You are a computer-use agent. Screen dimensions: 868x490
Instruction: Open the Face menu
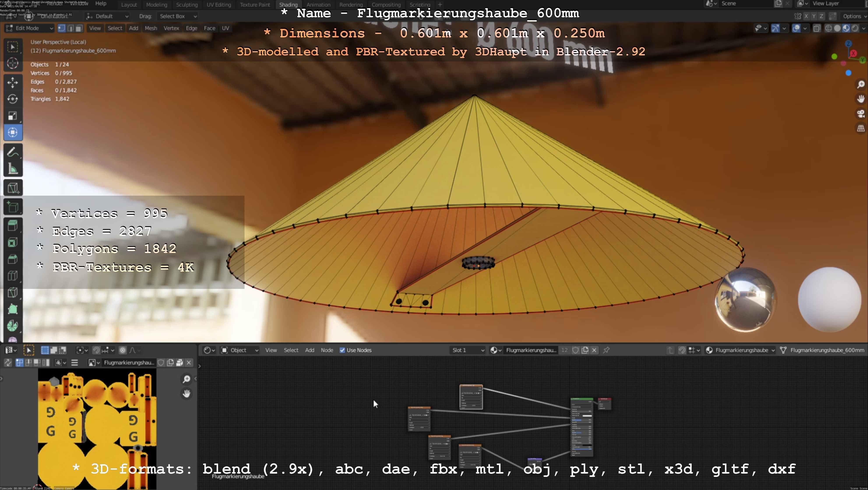click(210, 28)
